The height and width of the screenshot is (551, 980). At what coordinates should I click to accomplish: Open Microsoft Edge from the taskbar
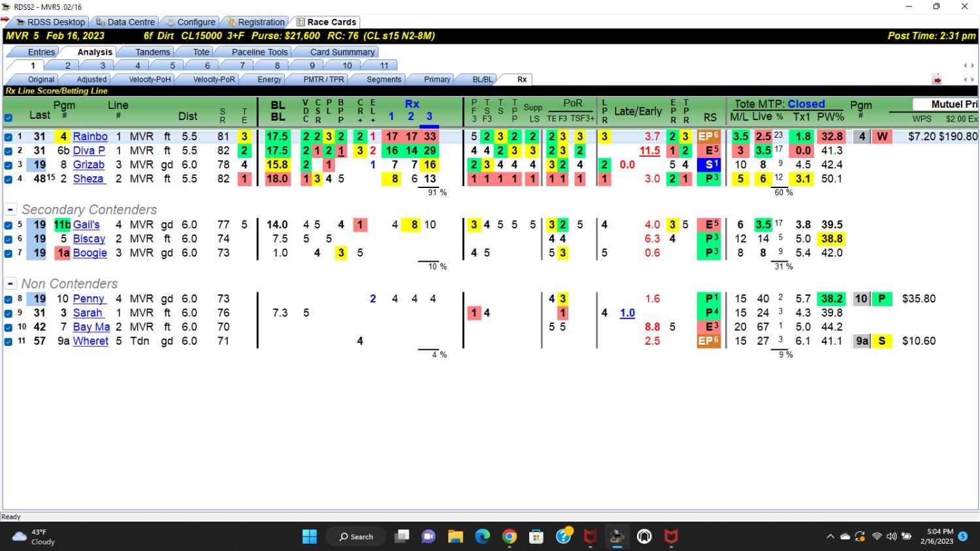pyautogui.click(x=482, y=537)
